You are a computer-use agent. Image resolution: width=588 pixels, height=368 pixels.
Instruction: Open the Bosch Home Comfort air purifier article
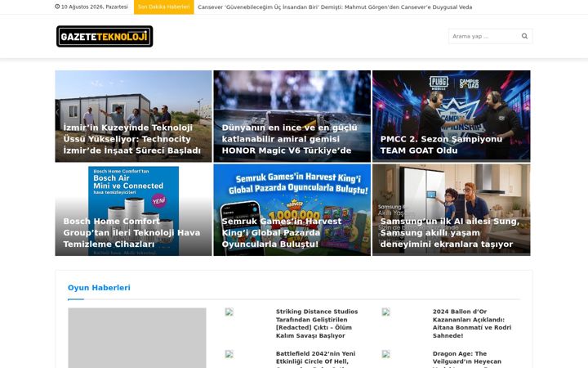click(133, 210)
